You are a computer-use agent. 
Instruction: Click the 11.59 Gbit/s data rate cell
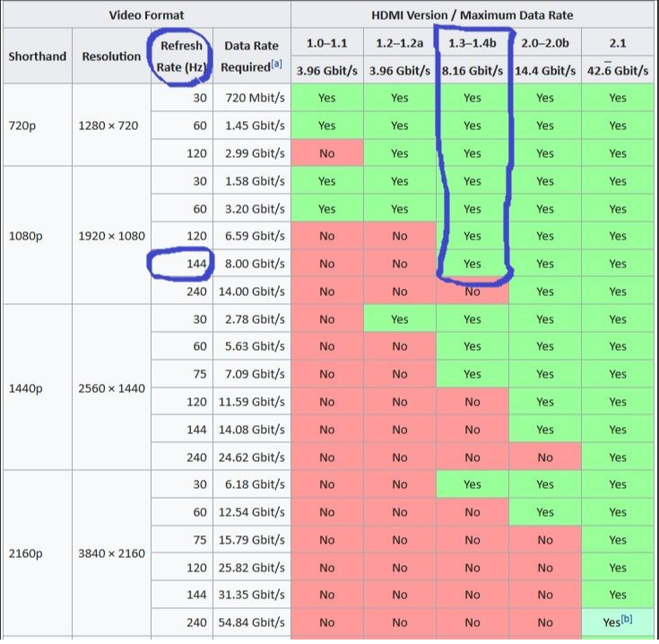pyautogui.click(x=252, y=402)
